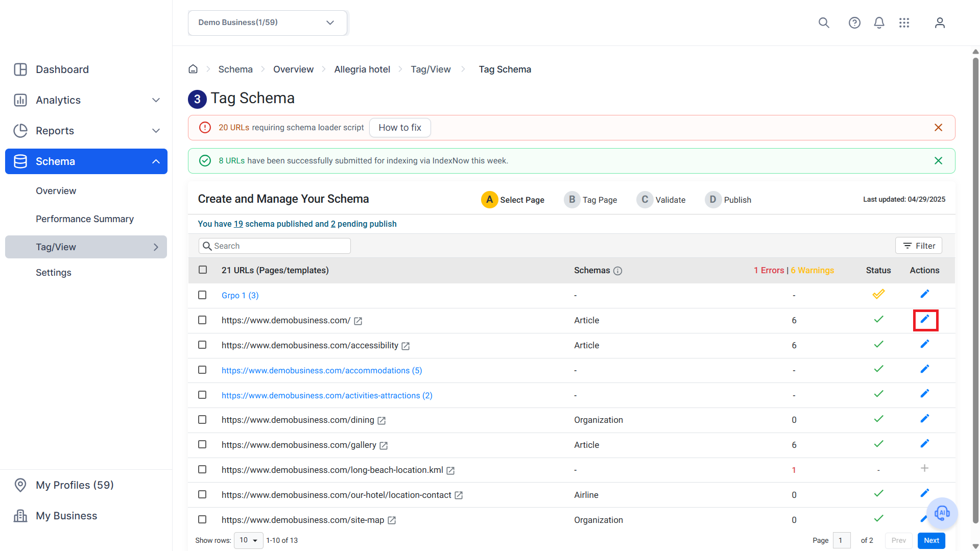Open the 19 published schema link
Image resolution: width=980 pixels, height=551 pixels.
238,224
